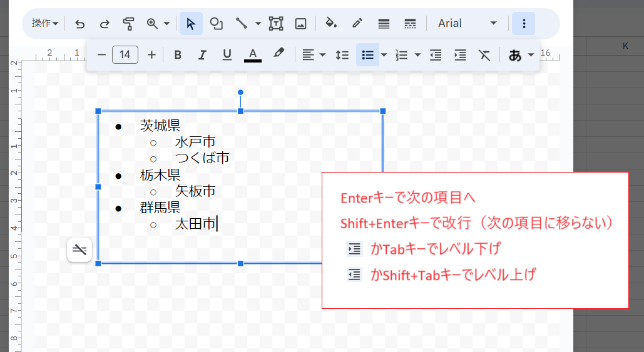This screenshot has width=644, height=352.
Task: Open the Arial font dropdown
Action: pos(468,23)
